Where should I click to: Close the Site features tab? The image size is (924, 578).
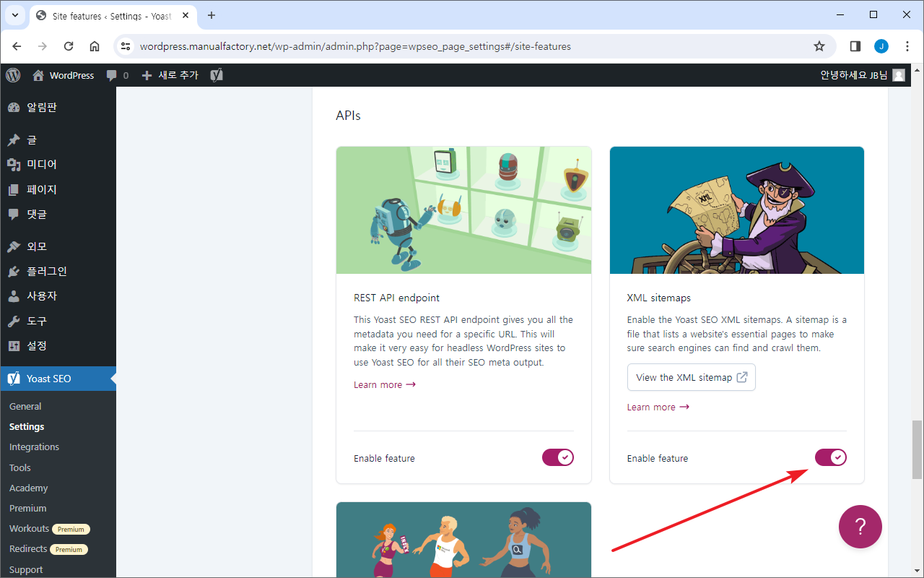pos(186,15)
